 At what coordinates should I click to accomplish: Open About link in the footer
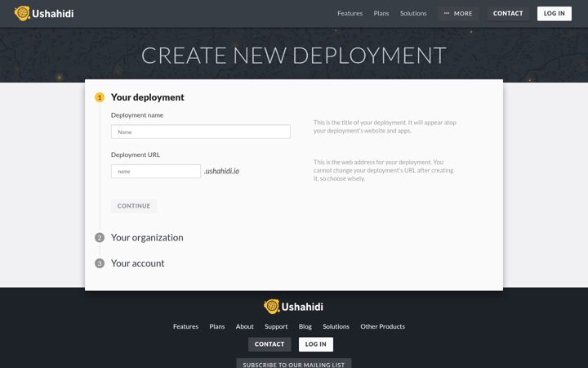pyautogui.click(x=244, y=326)
